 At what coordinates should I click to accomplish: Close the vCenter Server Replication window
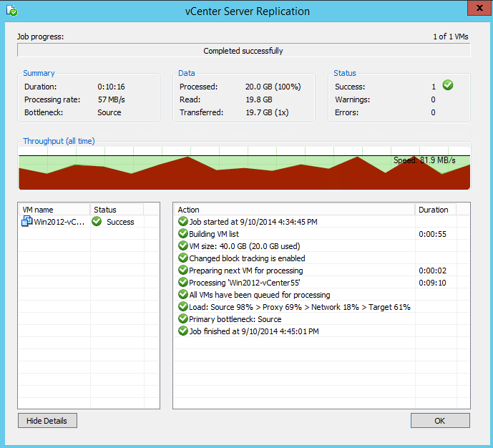[x=479, y=8]
